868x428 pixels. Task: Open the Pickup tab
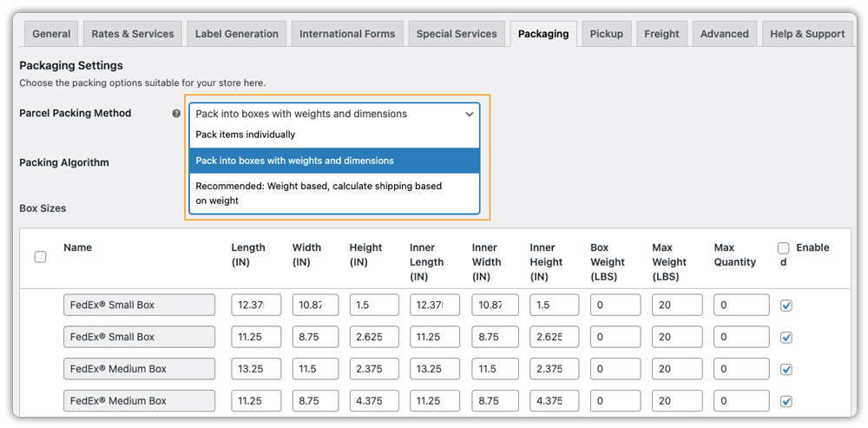pos(606,34)
